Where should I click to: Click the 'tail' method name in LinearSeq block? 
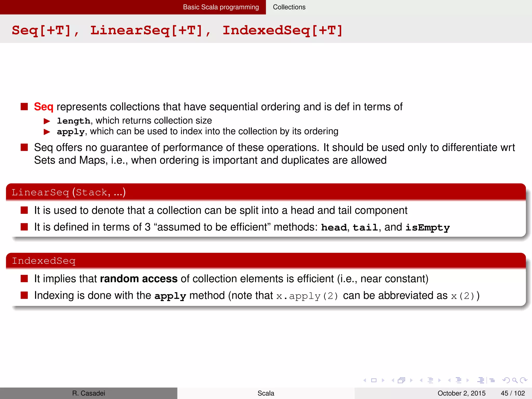click(365, 228)
